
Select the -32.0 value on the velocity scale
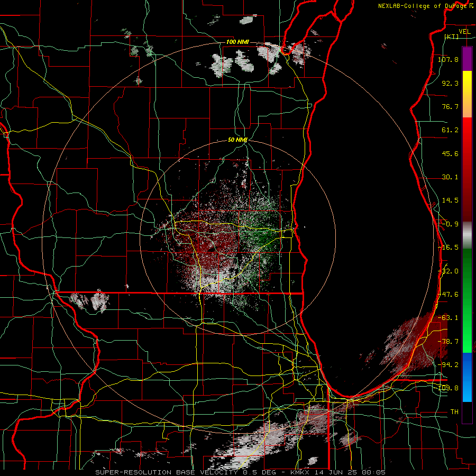click(448, 271)
